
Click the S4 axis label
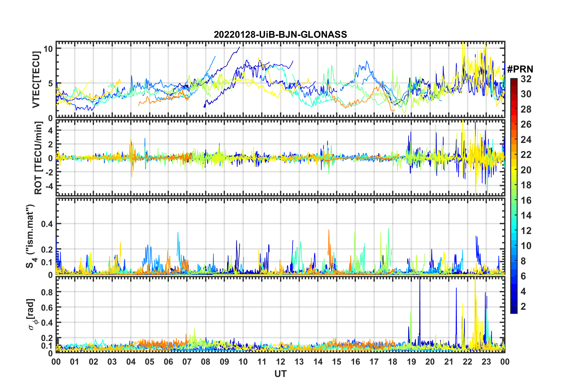[30, 236]
